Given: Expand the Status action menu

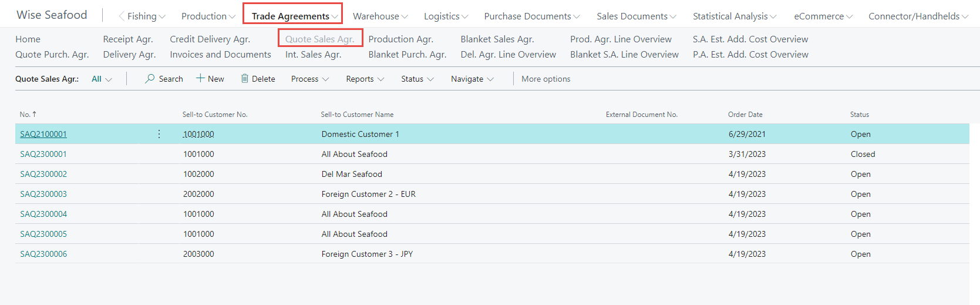Looking at the screenshot, I should (x=417, y=79).
